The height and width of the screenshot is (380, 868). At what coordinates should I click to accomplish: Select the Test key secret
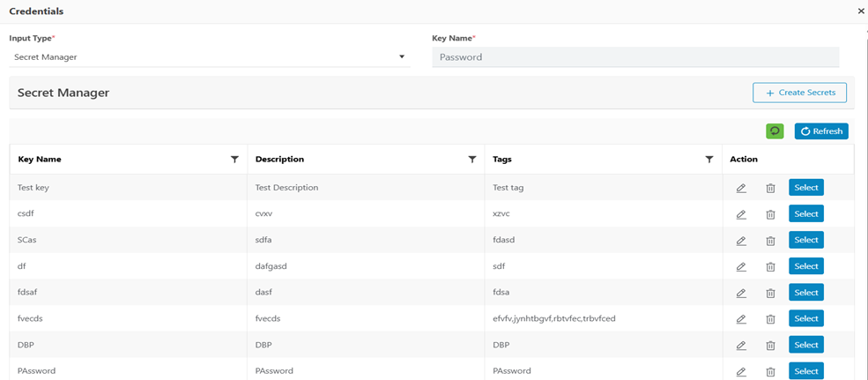click(x=805, y=187)
